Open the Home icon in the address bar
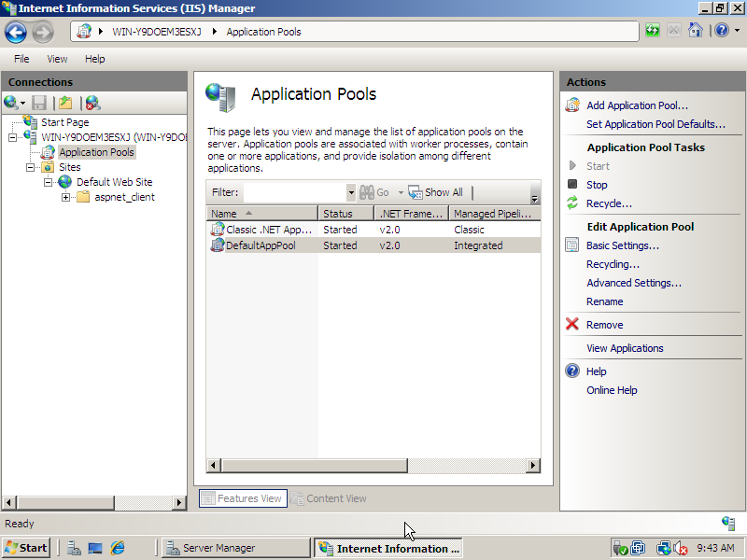 695,31
